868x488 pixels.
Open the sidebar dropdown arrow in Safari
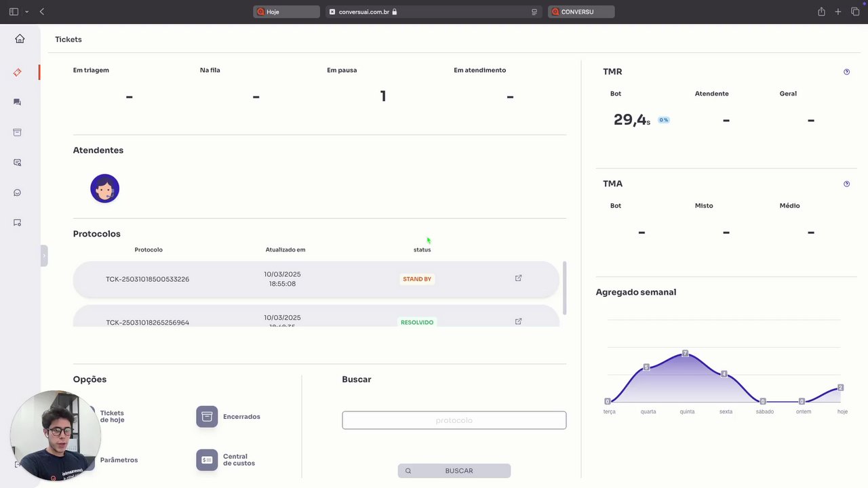point(26,12)
